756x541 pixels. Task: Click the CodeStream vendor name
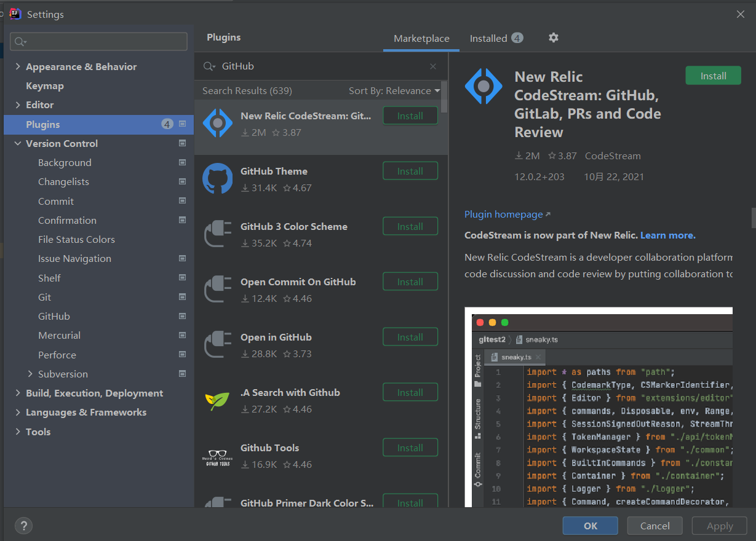(x=613, y=156)
